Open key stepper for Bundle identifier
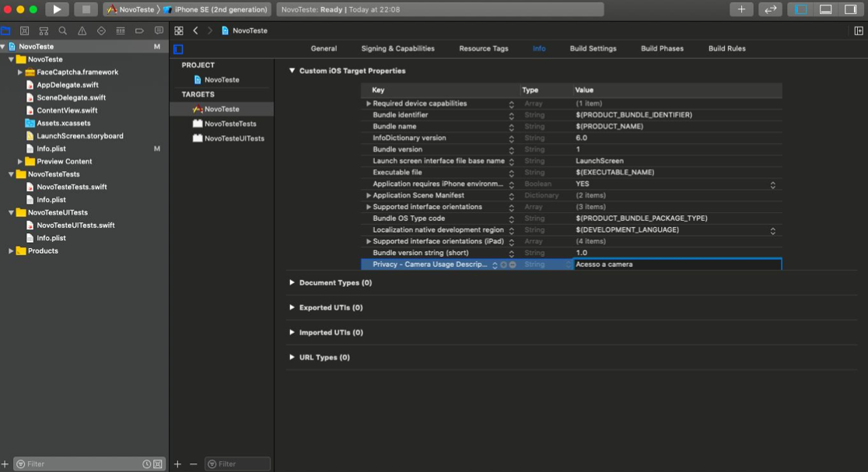The height and width of the screenshot is (472, 868). tap(512, 116)
